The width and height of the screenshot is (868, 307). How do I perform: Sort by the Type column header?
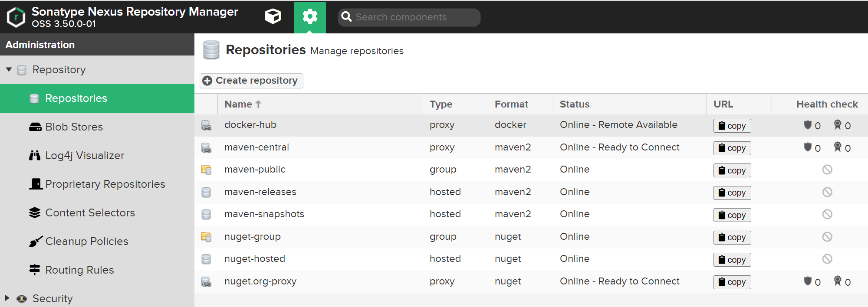(x=455, y=104)
